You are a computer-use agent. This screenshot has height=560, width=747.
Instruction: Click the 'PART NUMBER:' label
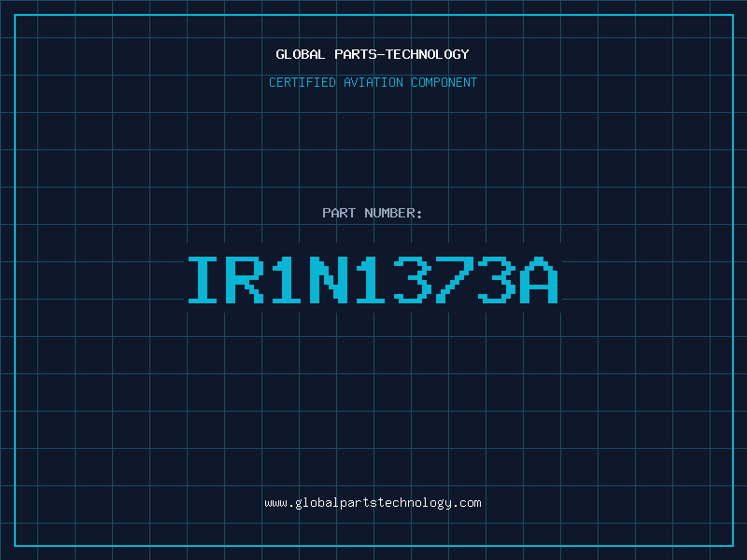coord(373,213)
